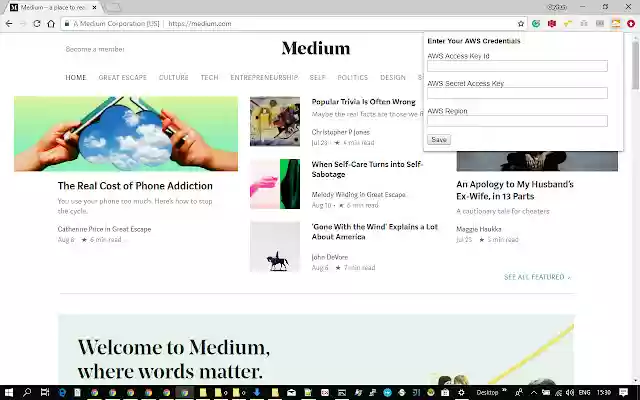640x400 pixels.
Task: Click the SEE ALL FEATURED link
Action: pyautogui.click(x=537, y=277)
